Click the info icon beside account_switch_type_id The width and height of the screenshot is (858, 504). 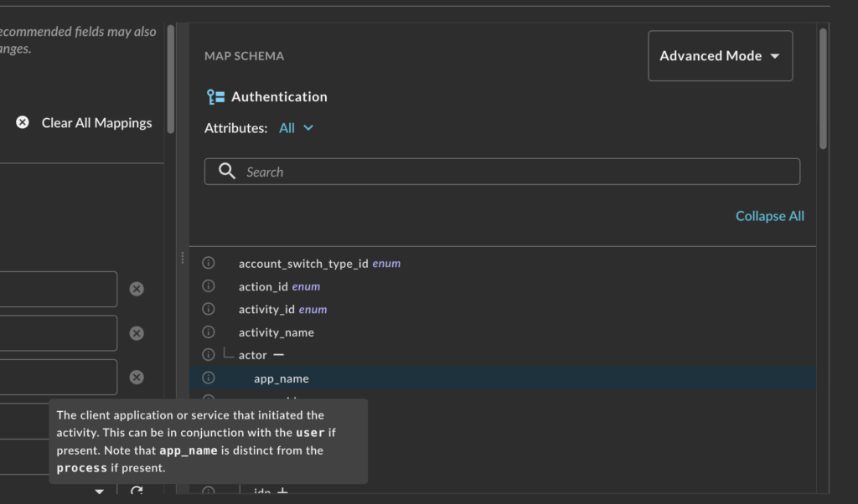(208, 262)
